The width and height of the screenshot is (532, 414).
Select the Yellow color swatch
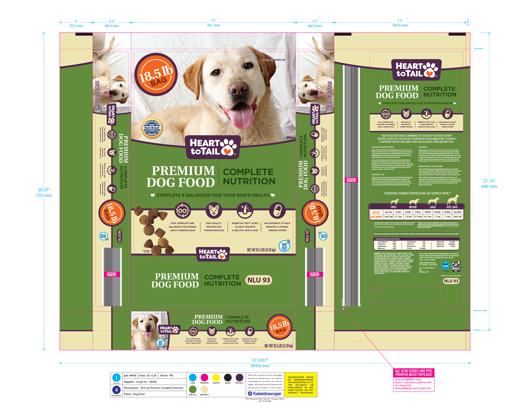[x=216, y=377]
